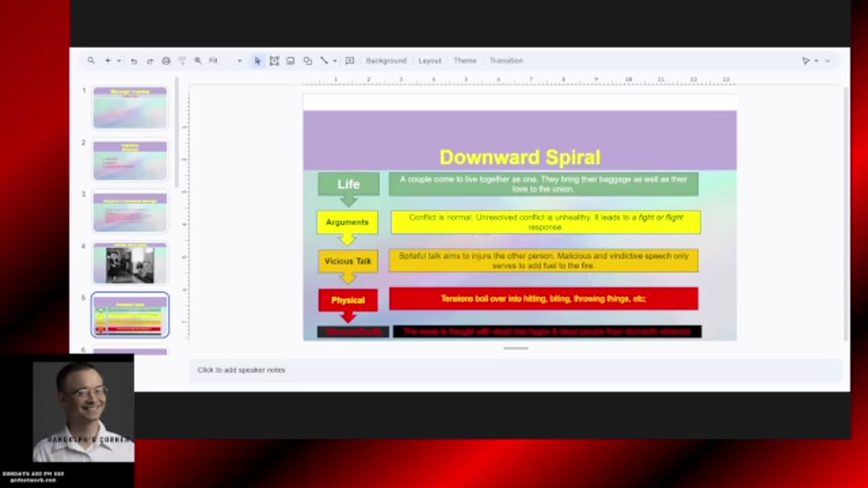This screenshot has height=488, width=868.
Task: Click the editor's right vertical scrollbar
Action: (845, 213)
